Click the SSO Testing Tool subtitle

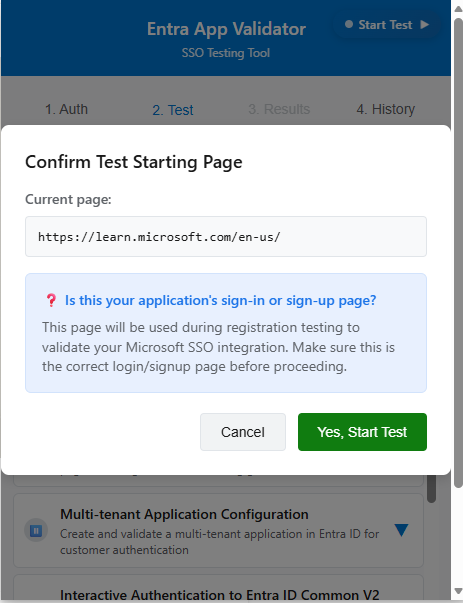pos(226,53)
